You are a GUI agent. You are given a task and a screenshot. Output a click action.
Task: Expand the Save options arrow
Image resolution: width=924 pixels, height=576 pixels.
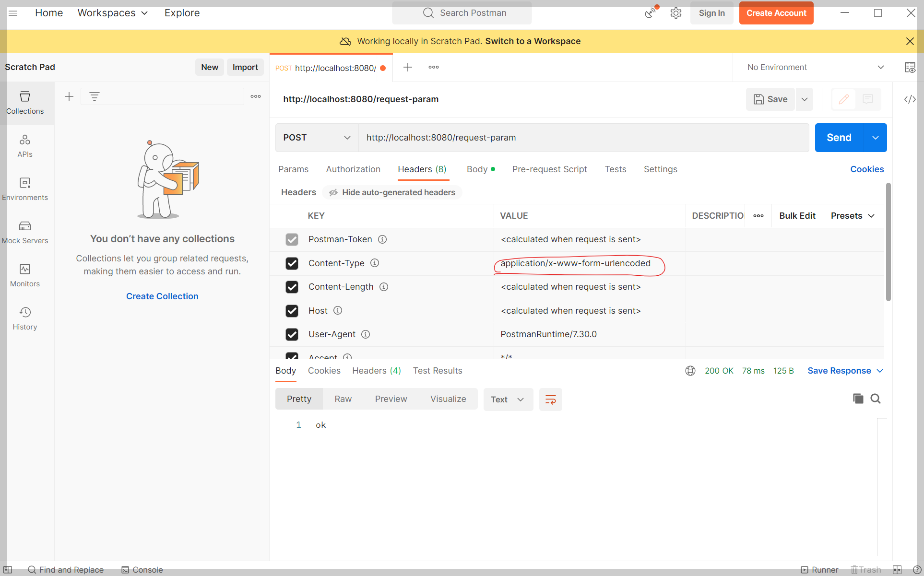click(x=805, y=99)
